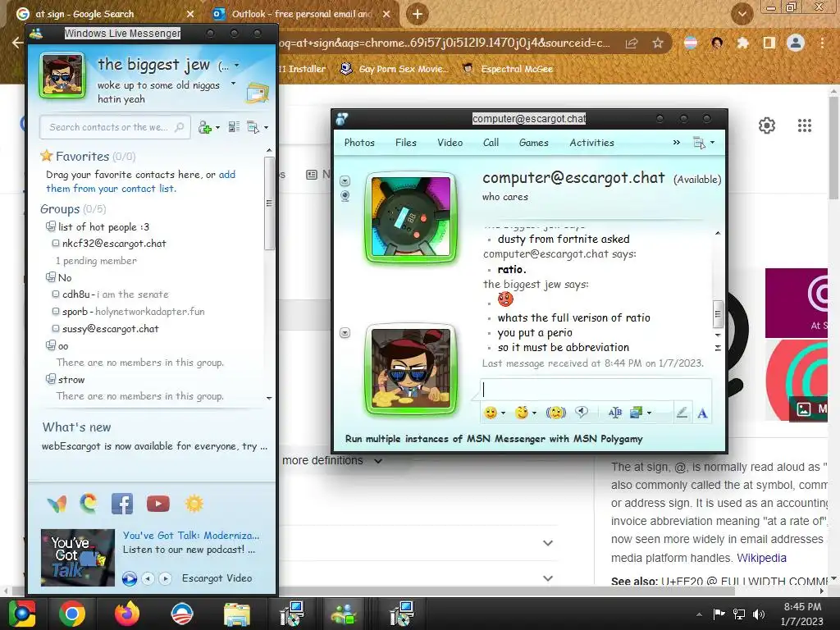Viewport: 840px width, 630px height.
Task: Open the Facebook icon in Messenger bottom bar
Action: pyautogui.click(x=122, y=504)
